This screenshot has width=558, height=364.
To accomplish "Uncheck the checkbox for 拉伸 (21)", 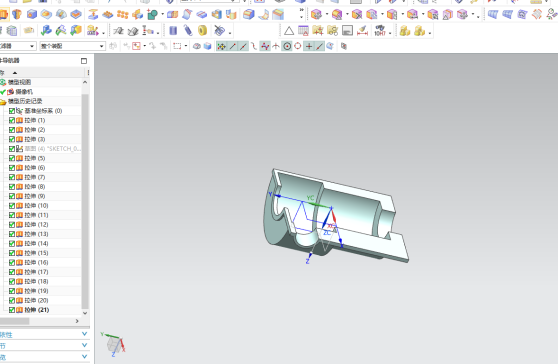I will (12, 310).
